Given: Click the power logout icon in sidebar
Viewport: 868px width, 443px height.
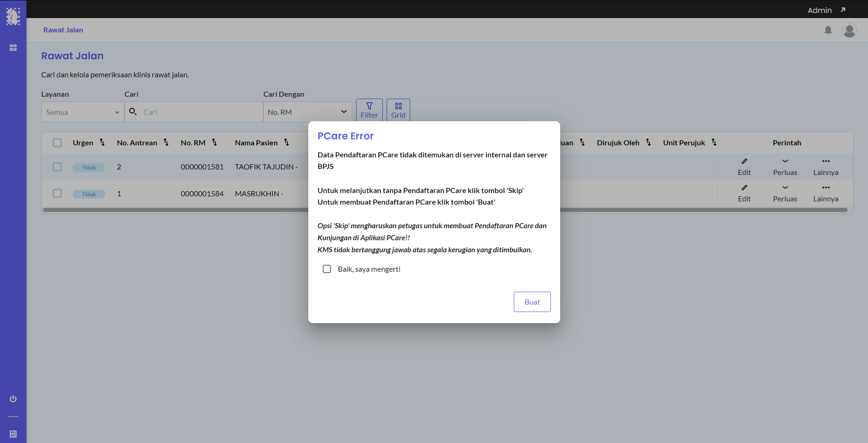Looking at the screenshot, I should [13, 399].
